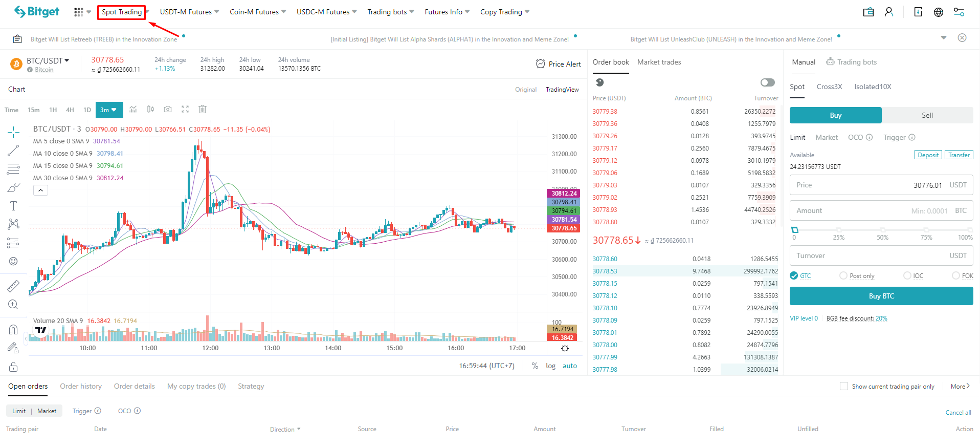Open the language globe icon
This screenshot has width=980, height=448.
pyautogui.click(x=939, y=12)
